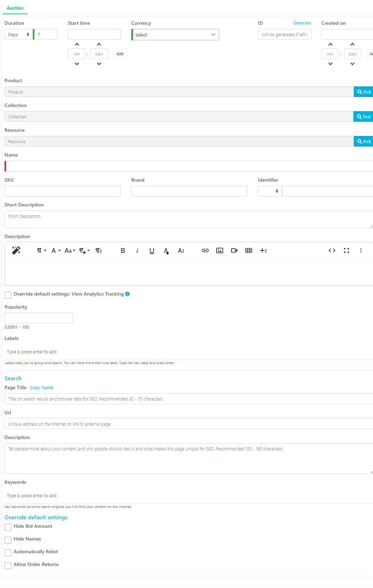Image resolution: width=373 pixels, height=588 pixels.
Task: Click the Brand input field
Action: coord(189,191)
